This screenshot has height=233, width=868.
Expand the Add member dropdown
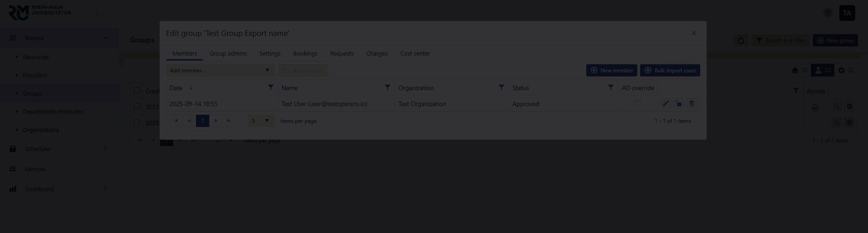pyautogui.click(x=267, y=71)
